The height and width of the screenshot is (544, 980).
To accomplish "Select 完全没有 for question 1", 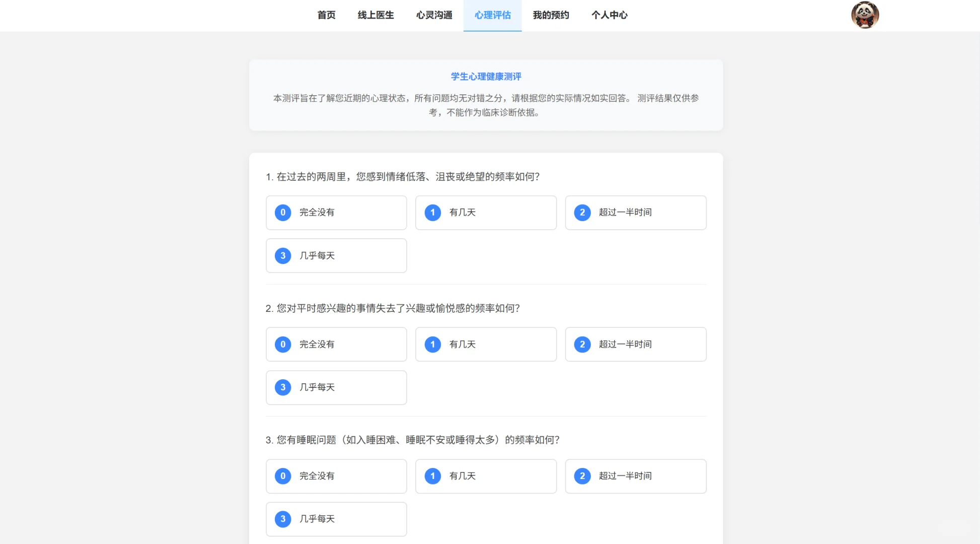I will click(336, 213).
